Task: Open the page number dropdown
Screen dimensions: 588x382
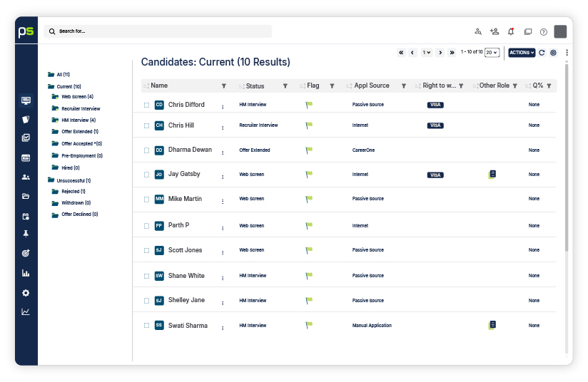Action: (x=427, y=53)
